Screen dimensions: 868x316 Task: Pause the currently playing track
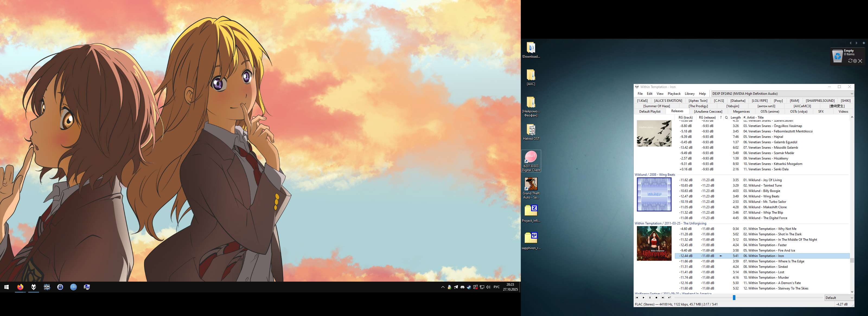pos(650,298)
